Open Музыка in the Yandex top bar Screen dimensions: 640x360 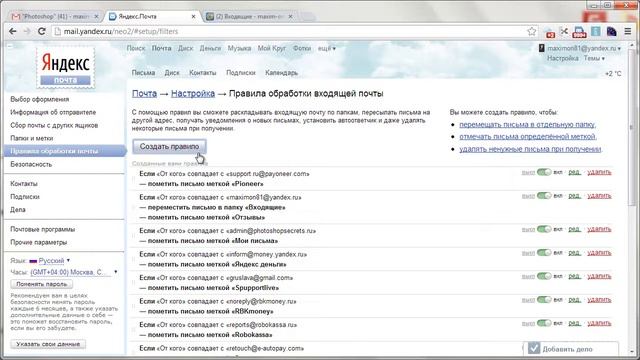pos(239,48)
